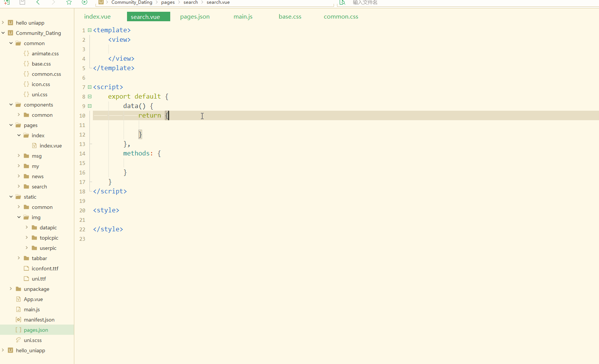Screen dimensions: 599x364
Task: Expand the my folder
Action: point(19,166)
